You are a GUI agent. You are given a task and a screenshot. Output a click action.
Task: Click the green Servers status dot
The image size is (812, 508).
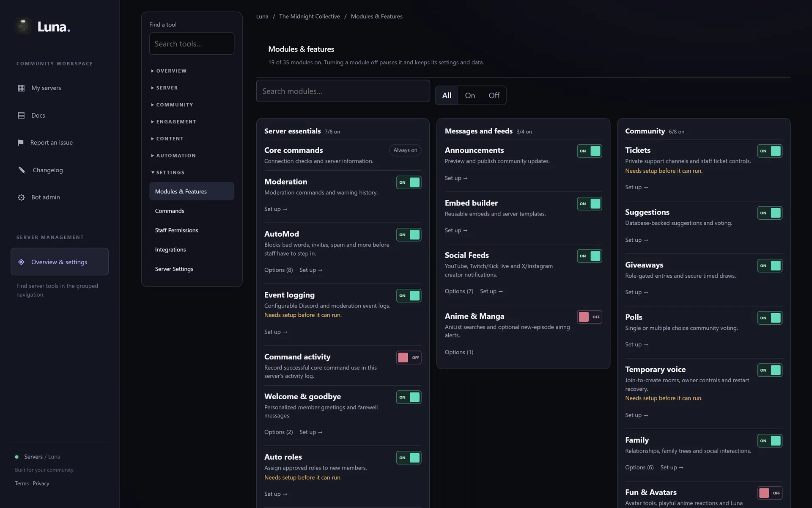[17, 457]
